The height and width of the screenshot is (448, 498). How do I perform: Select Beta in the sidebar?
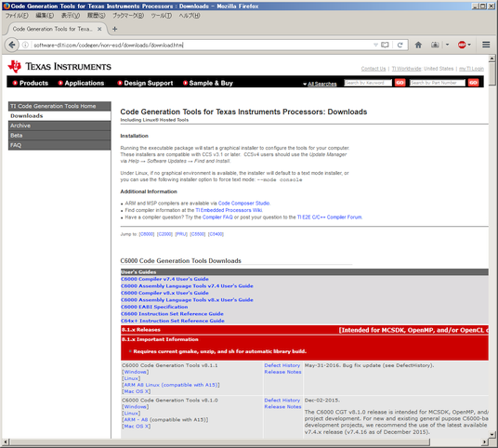(59, 136)
